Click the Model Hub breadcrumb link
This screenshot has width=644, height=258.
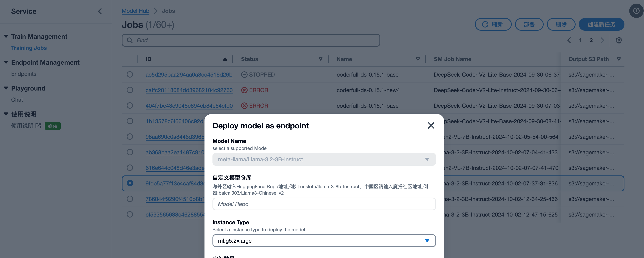(135, 11)
